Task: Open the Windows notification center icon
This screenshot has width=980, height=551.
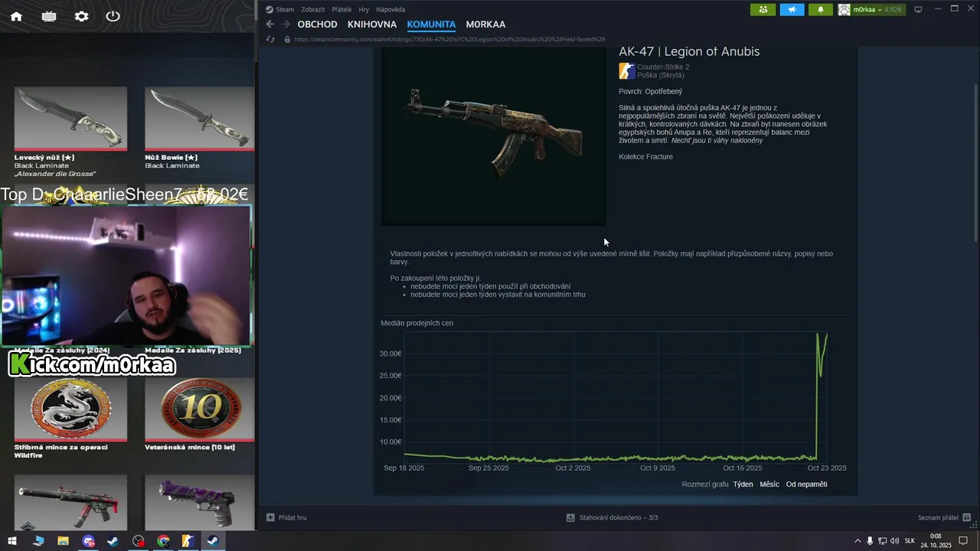Action: click(963, 541)
